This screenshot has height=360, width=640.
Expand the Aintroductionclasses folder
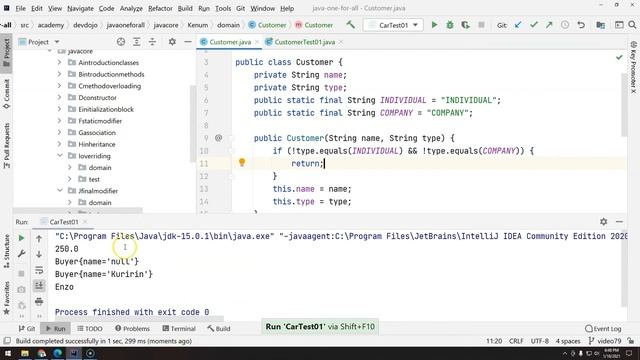60,62
